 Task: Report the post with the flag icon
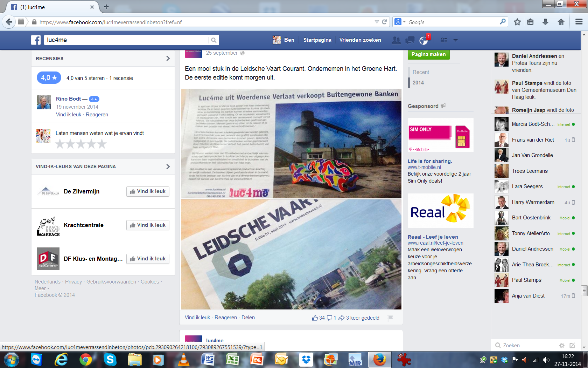[x=390, y=318]
